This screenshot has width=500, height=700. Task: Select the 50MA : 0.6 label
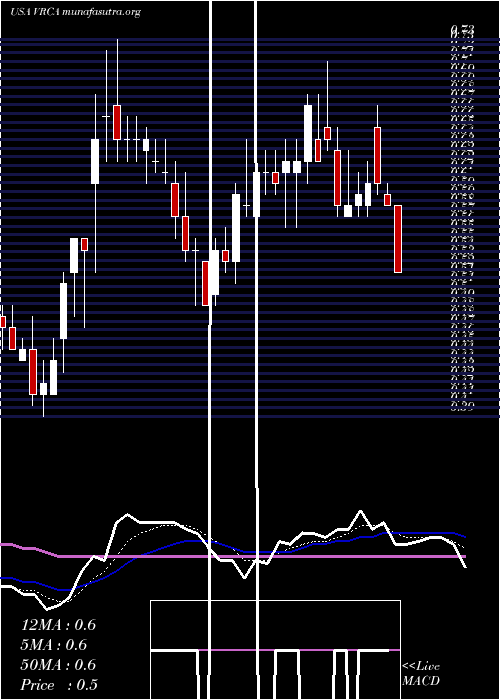pos(58,665)
